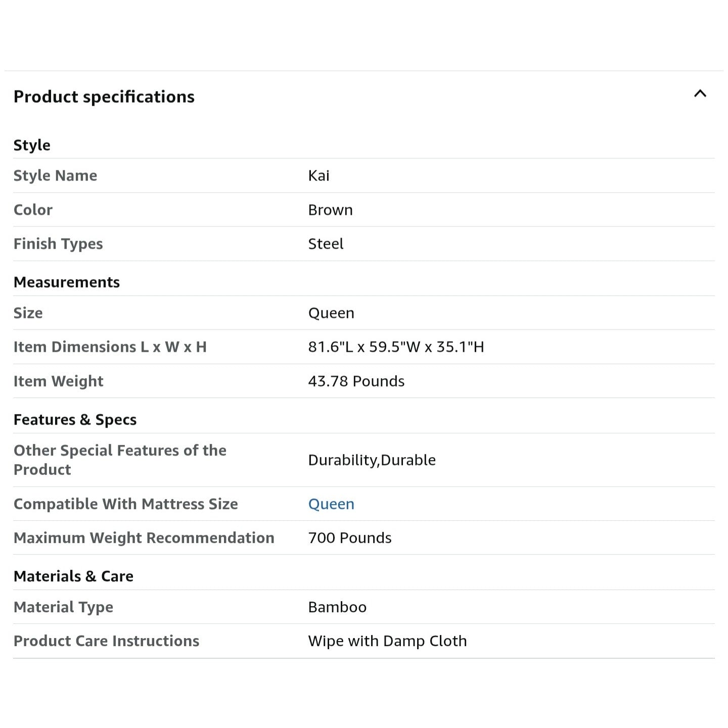Click the Durability,Durable feature value
Viewport: 728px width, 728px height.
(372, 460)
